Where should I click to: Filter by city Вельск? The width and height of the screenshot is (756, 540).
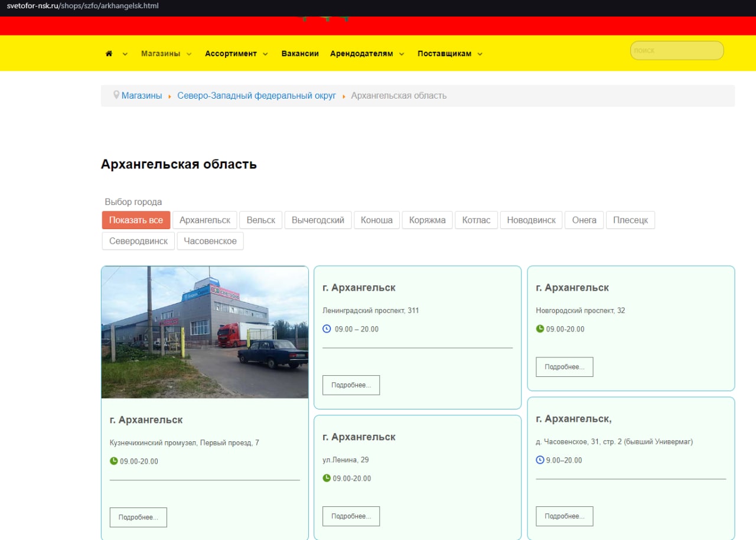click(261, 220)
